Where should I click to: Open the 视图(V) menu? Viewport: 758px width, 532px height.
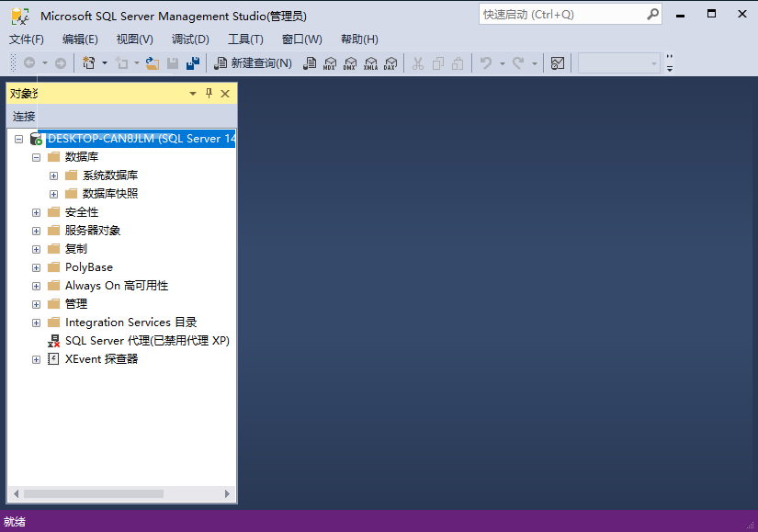pos(135,40)
